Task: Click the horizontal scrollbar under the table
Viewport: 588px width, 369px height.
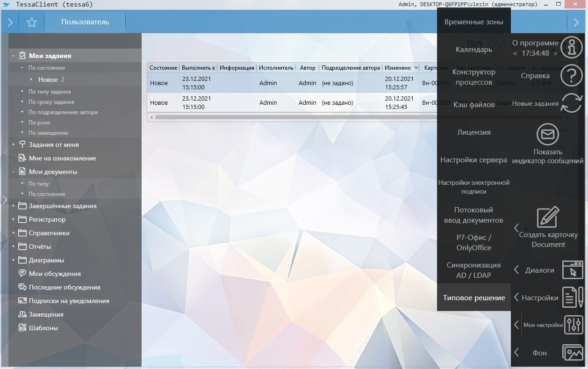Action: [280, 117]
